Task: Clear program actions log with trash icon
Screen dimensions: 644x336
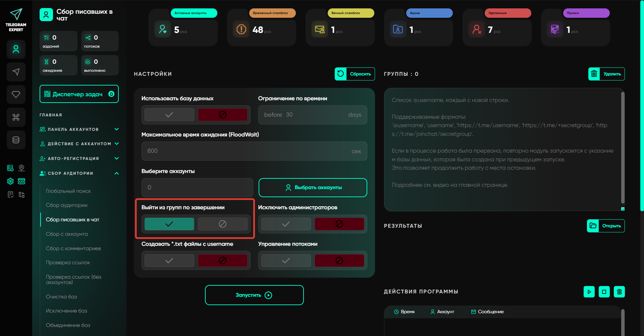Action: pyautogui.click(x=619, y=292)
